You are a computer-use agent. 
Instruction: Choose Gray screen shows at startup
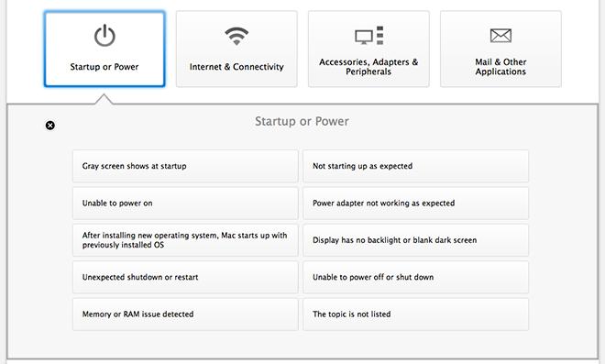click(x=185, y=166)
